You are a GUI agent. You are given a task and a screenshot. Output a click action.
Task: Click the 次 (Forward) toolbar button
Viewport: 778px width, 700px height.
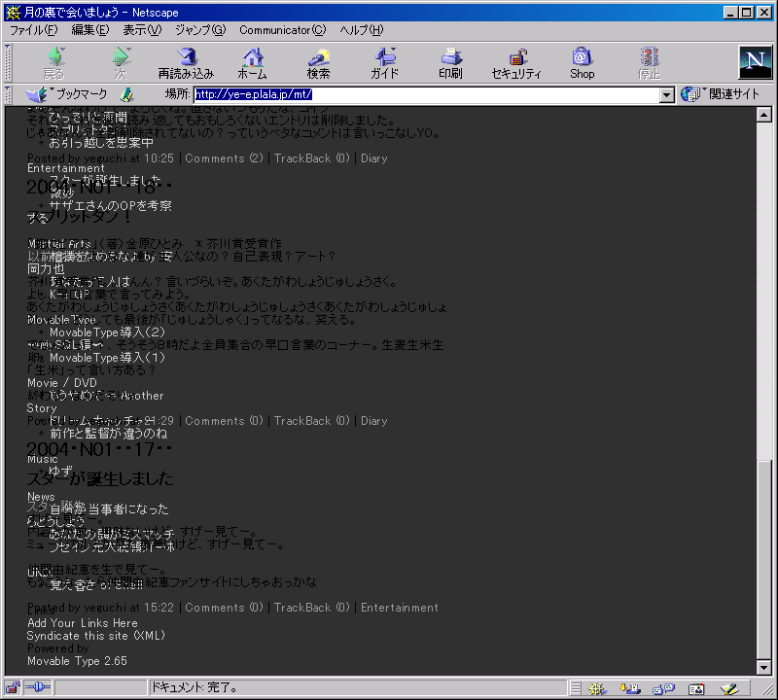coord(121,63)
